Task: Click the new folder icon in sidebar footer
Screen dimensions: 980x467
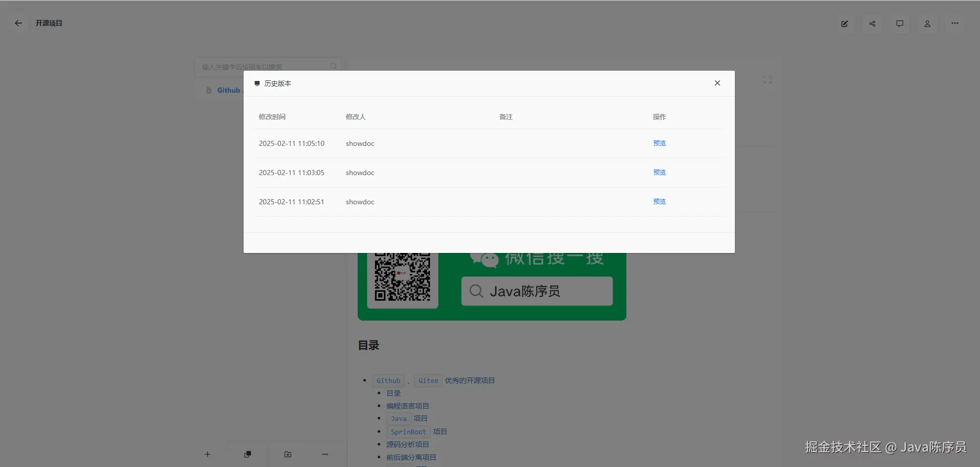Action: pyautogui.click(x=288, y=454)
